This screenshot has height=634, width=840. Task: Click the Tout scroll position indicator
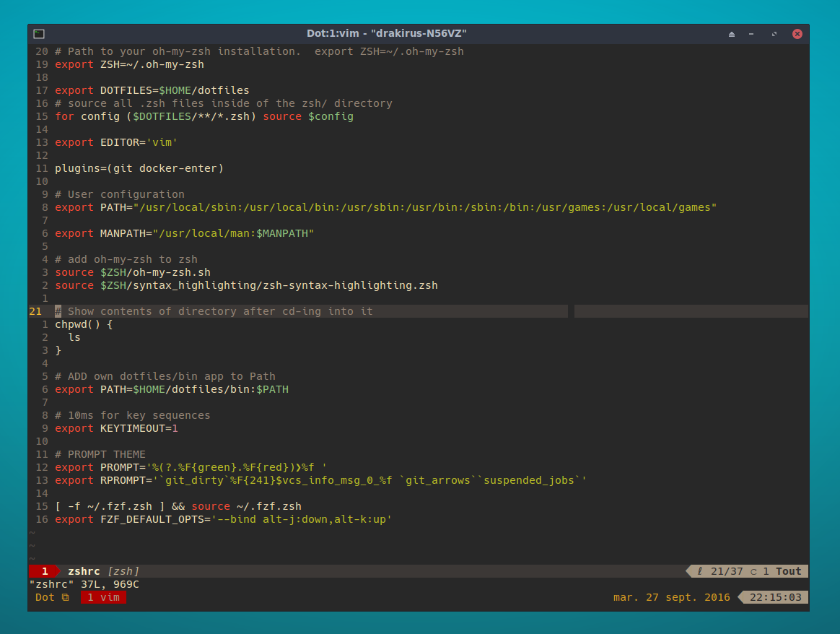(x=788, y=570)
